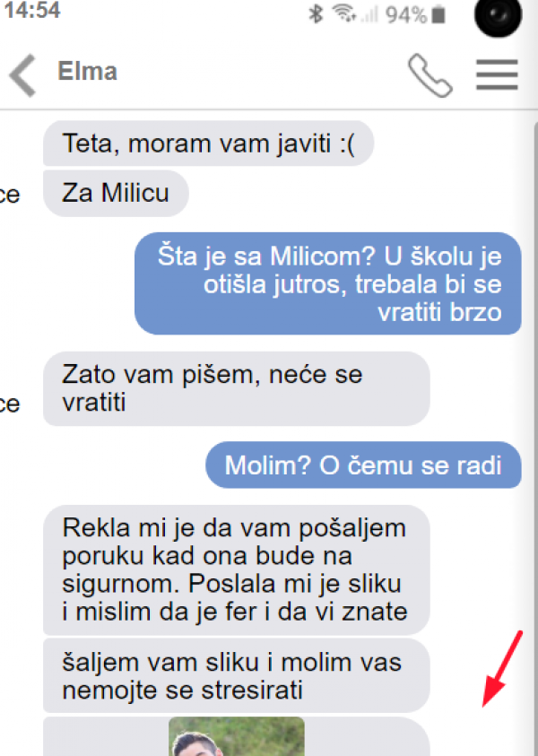
Task: Tap the Bluetooth status icon
Action: tap(316, 13)
